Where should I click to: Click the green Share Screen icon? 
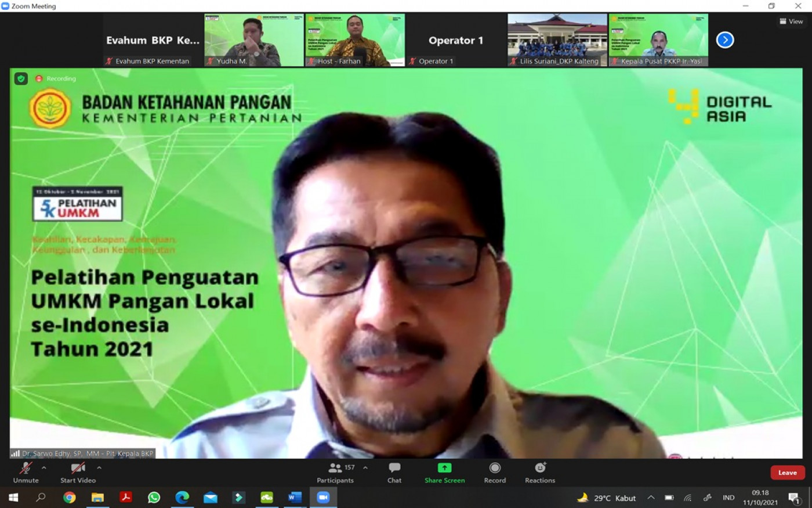[x=444, y=468]
